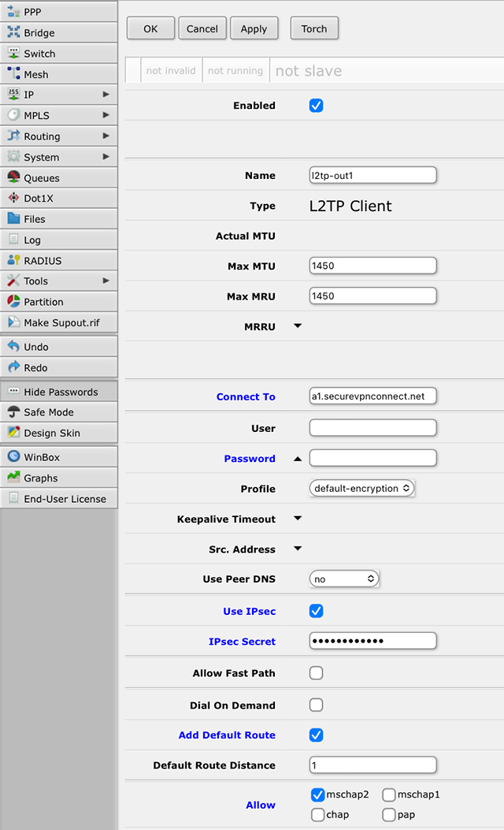Click the Max MTU input field
Viewport: 504px width, 830px height.
click(x=372, y=266)
